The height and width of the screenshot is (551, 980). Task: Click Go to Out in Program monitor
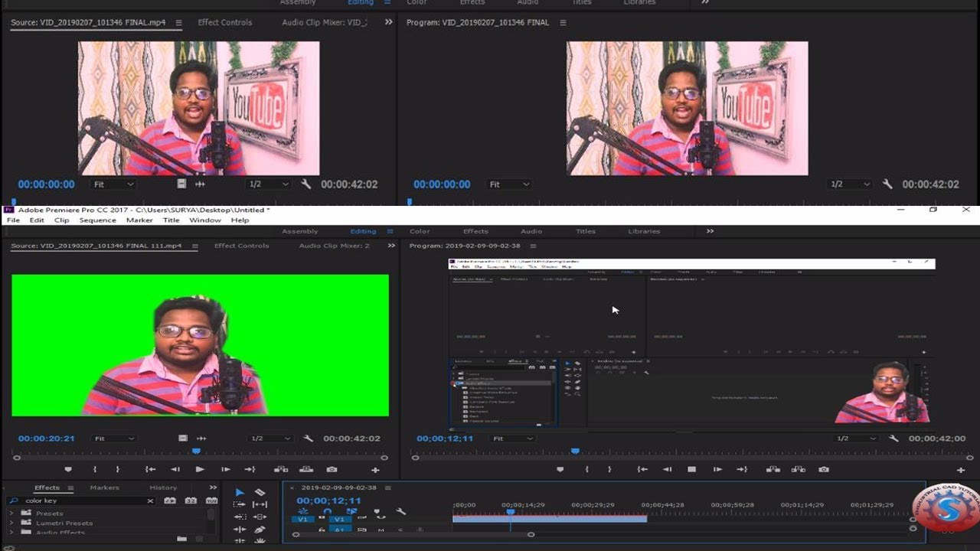coord(742,469)
